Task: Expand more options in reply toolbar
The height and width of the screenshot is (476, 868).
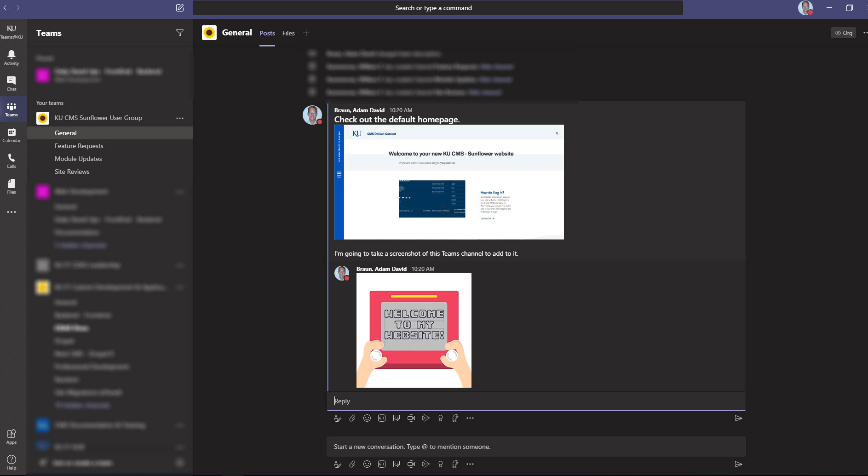Action: click(470, 418)
